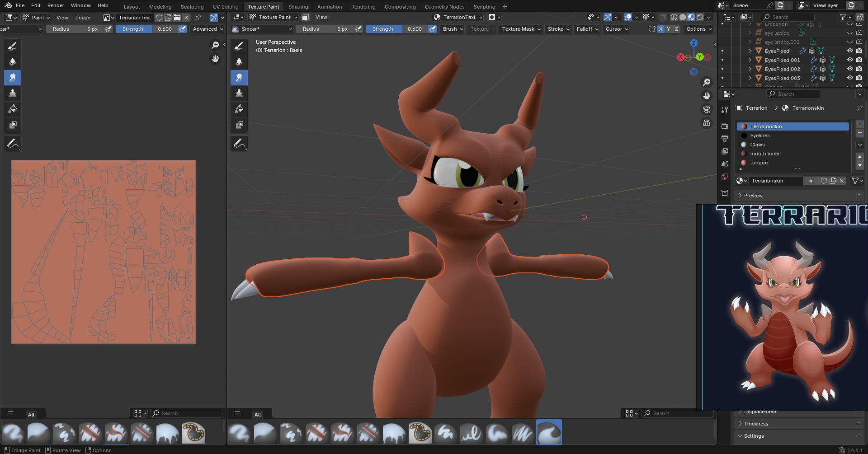
Task: Open the View Layer properties tab
Action: [725, 151]
